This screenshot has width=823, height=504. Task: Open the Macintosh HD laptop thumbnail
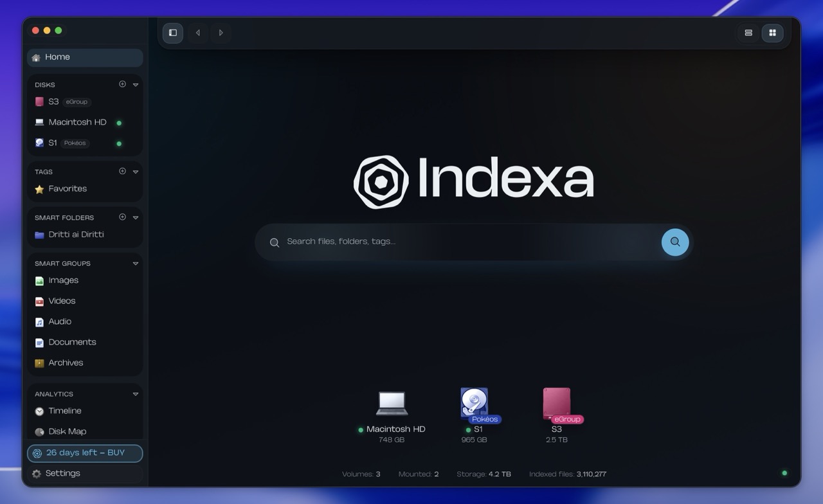click(392, 403)
